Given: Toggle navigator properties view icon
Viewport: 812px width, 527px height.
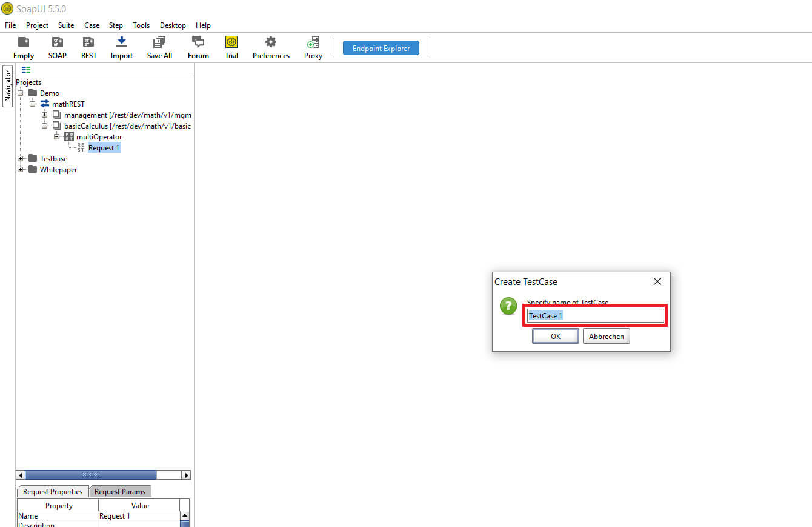Looking at the screenshot, I should 26,70.
